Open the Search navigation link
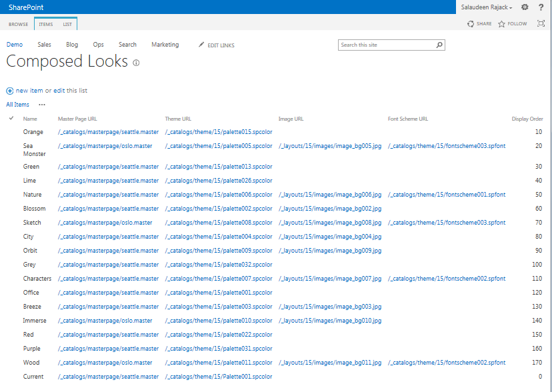The height and width of the screenshot is (392, 552). pos(127,45)
